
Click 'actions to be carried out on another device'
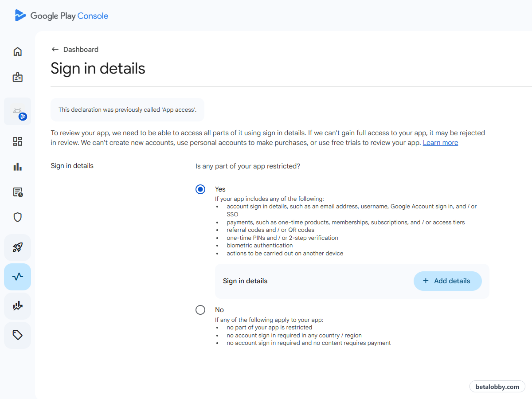(285, 254)
